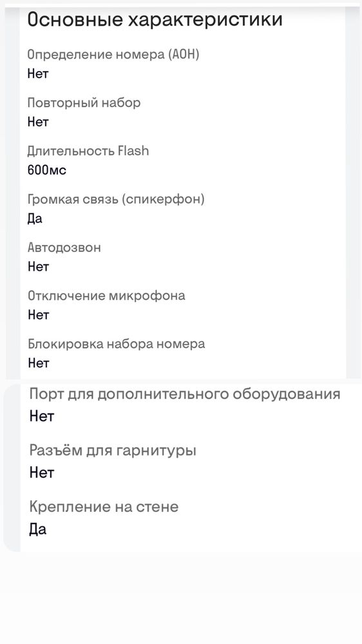Select the Повторный набор label
The height and width of the screenshot is (644, 362).
coord(84,102)
